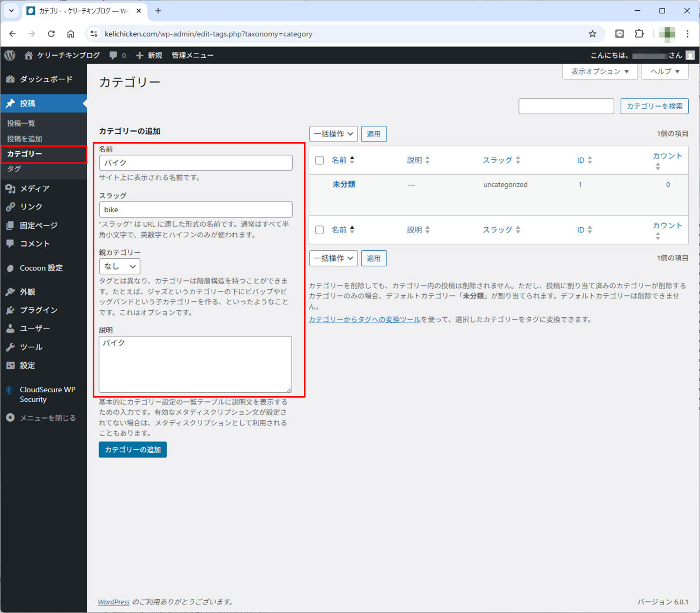
Task: Expand the ヘルプ panel
Action: coord(665,71)
